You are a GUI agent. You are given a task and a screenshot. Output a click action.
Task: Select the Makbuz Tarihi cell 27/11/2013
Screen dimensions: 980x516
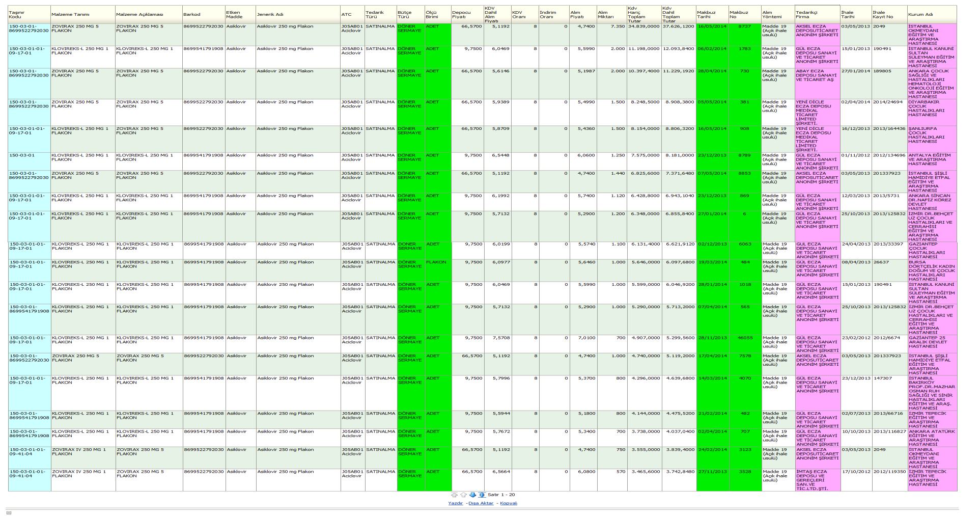tap(712, 480)
